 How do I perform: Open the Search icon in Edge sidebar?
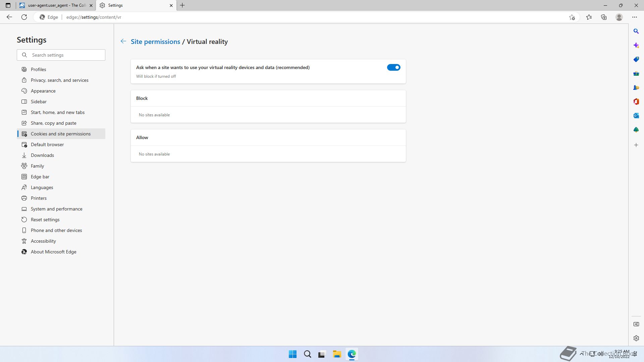pyautogui.click(x=636, y=31)
